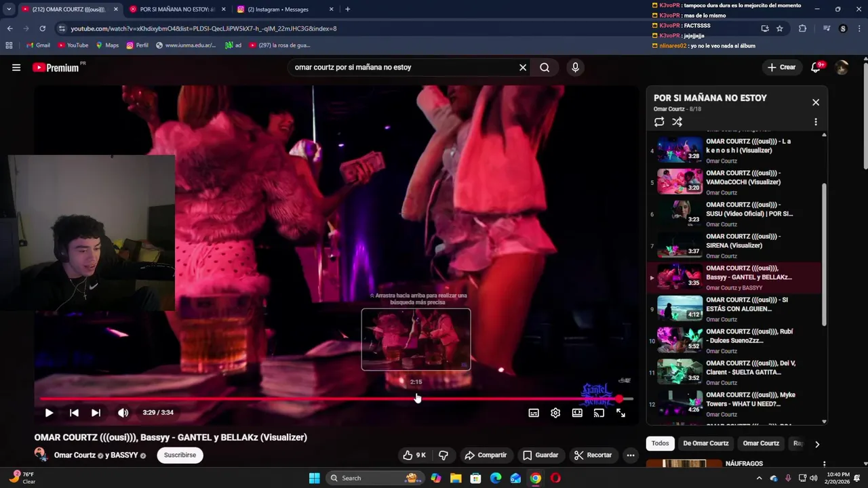This screenshot has height=488, width=868.
Task: Play playlist item WHAT U NEED?
Action: (734, 405)
